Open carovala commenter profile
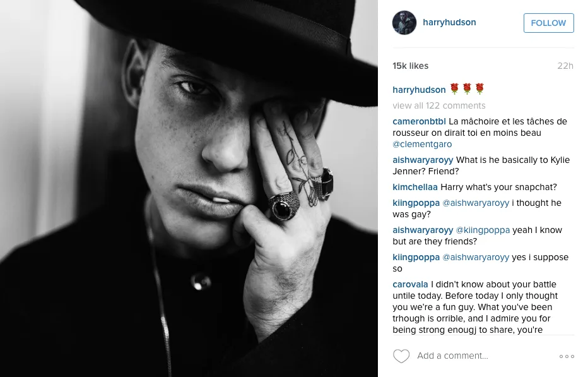This screenshot has height=377, width=588. (410, 284)
